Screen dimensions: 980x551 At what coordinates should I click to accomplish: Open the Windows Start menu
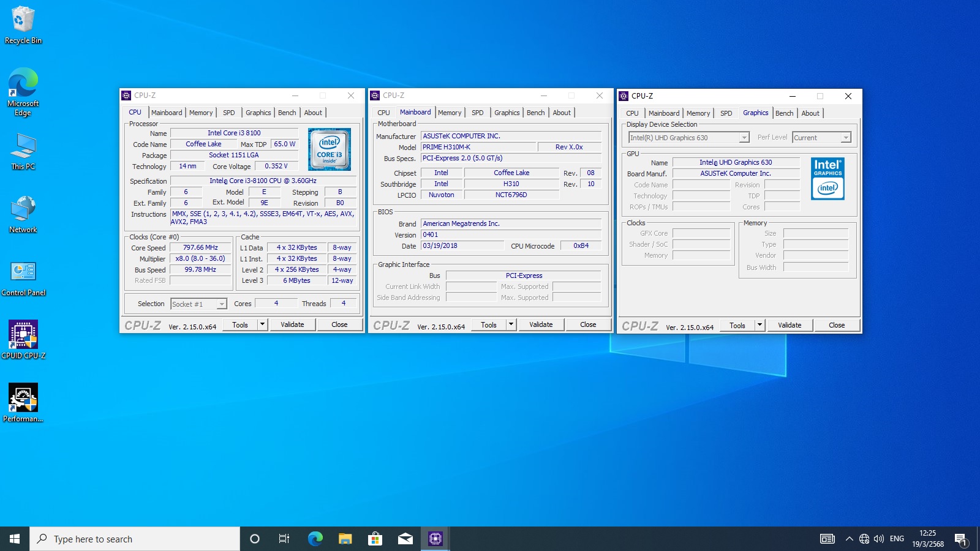[x=15, y=539]
